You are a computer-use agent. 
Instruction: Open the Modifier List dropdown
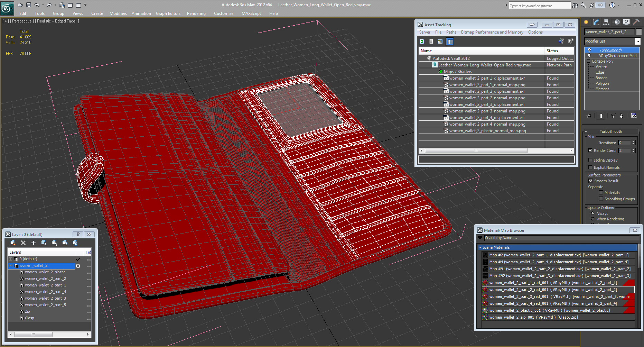637,41
